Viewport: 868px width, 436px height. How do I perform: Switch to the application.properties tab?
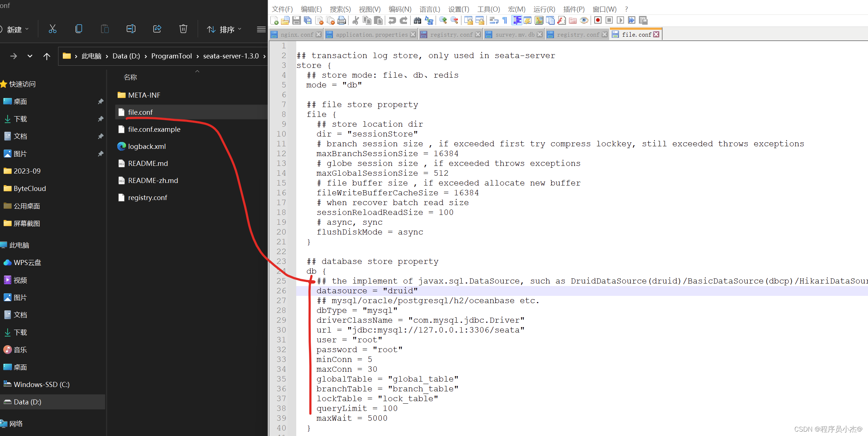click(371, 34)
